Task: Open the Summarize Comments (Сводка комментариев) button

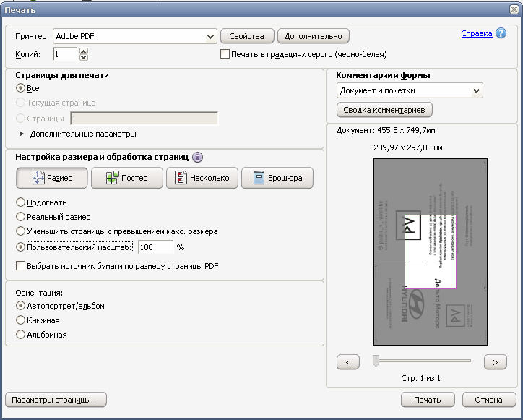Action: coord(384,110)
